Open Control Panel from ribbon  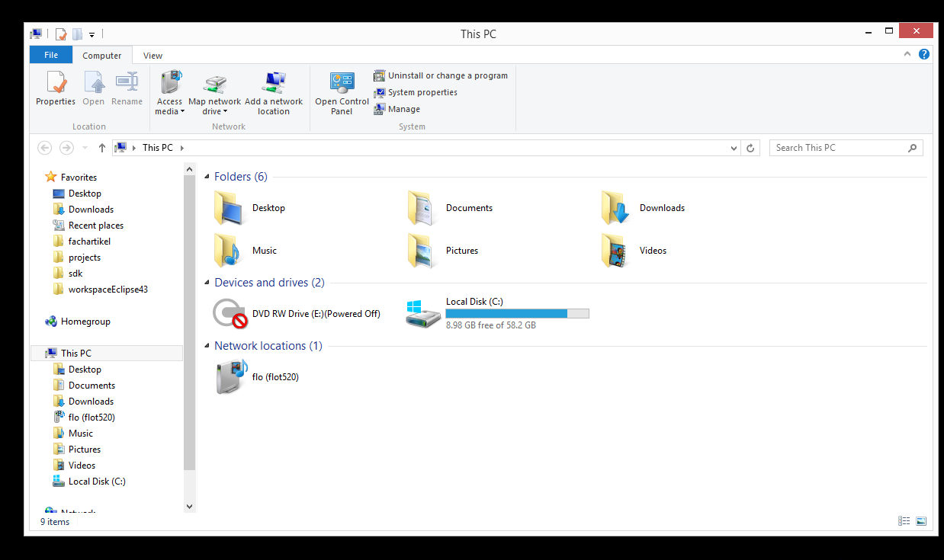342,93
